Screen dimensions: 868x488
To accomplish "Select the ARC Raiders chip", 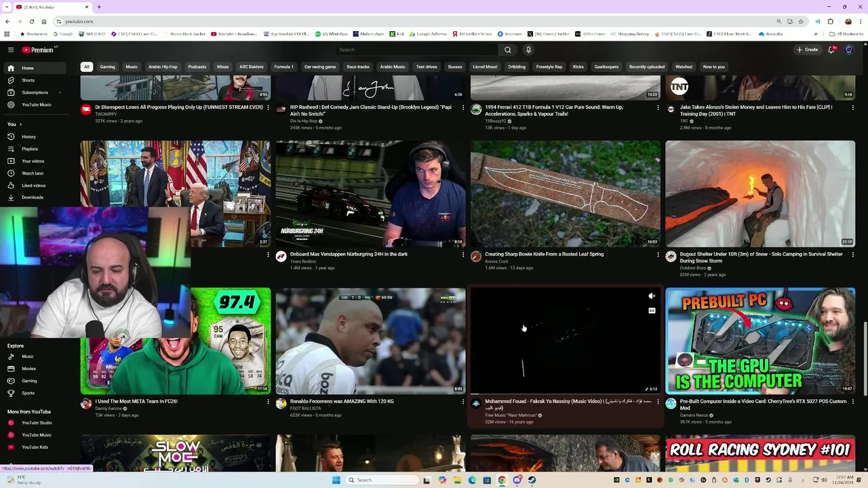I will [252, 67].
